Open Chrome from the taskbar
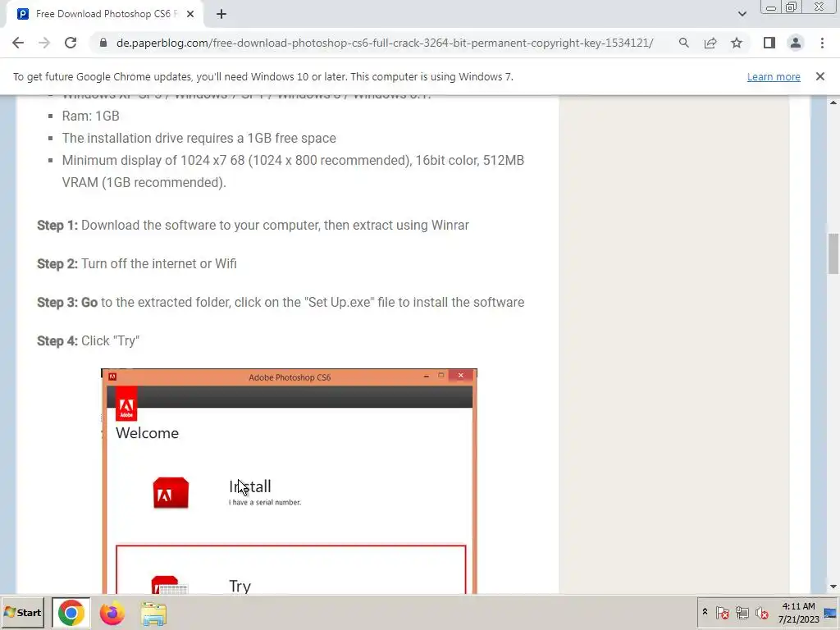Image resolution: width=840 pixels, height=630 pixels. tap(71, 613)
